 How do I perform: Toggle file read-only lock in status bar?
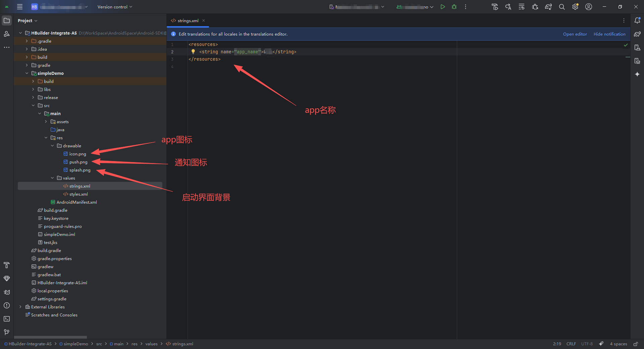point(636,344)
